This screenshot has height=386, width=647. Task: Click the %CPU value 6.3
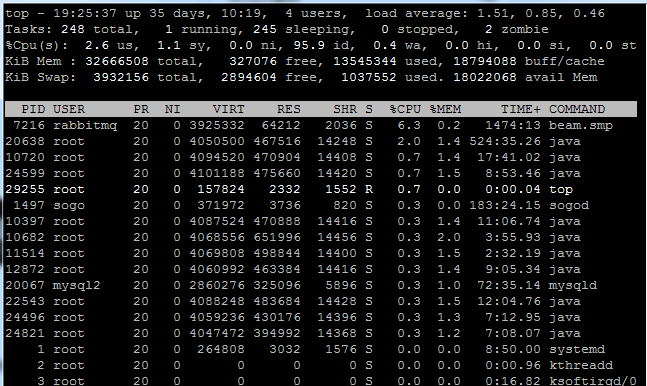coord(409,125)
